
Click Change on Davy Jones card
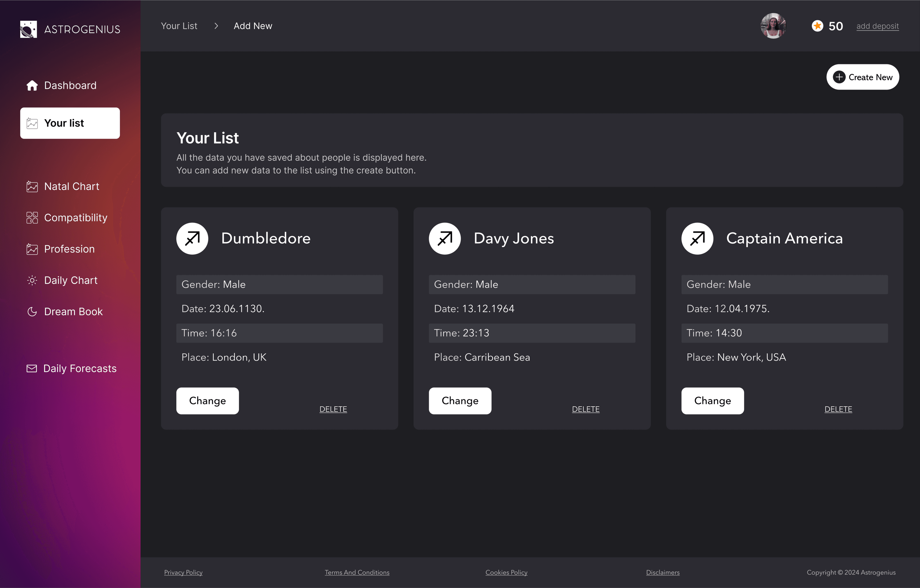pyautogui.click(x=460, y=401)
